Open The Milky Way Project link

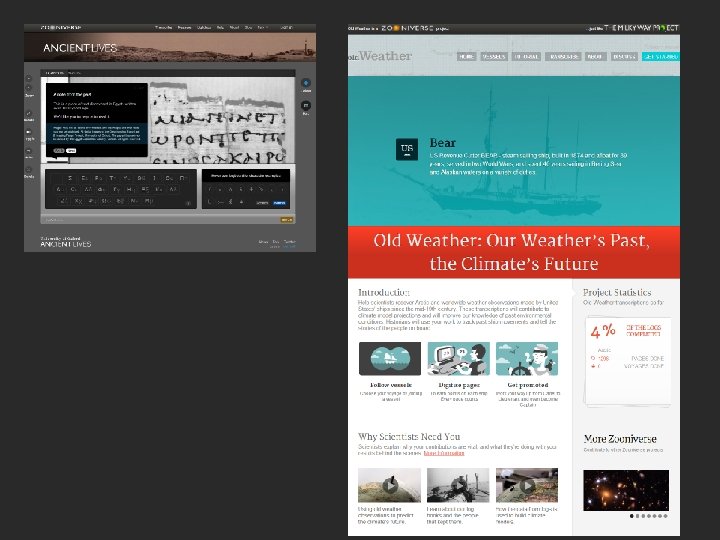[641, 28]
